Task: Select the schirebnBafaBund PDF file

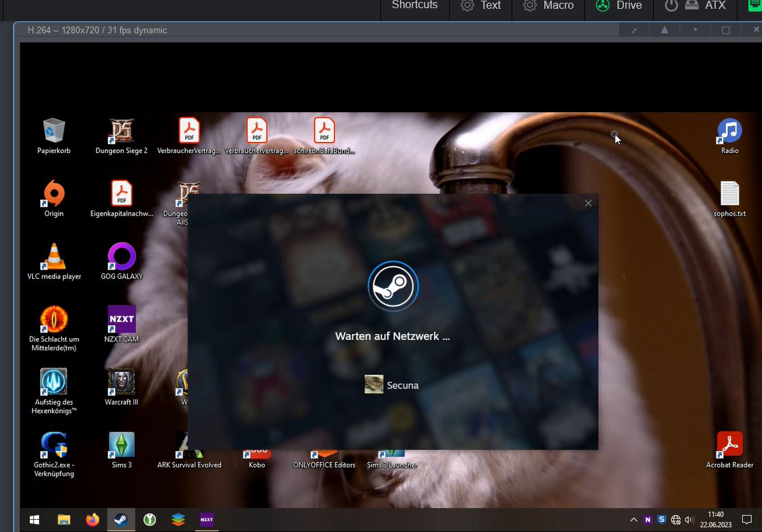Action: click(x=324, y=137)
